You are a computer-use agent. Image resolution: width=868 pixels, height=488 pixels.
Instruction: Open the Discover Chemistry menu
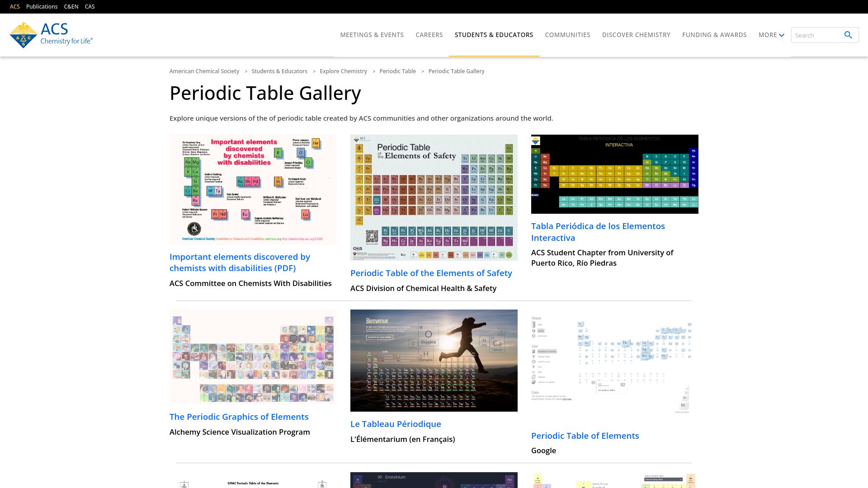636,35
